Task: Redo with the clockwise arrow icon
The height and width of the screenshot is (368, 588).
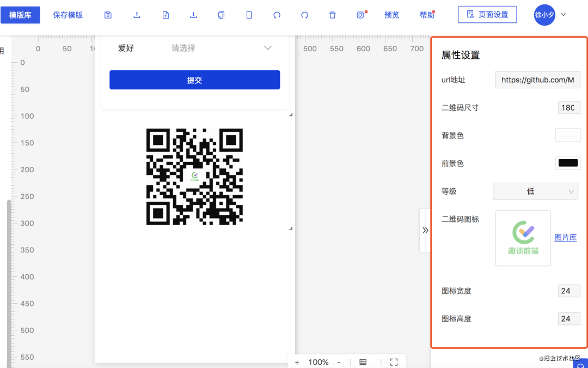Action: coord(304,15)
